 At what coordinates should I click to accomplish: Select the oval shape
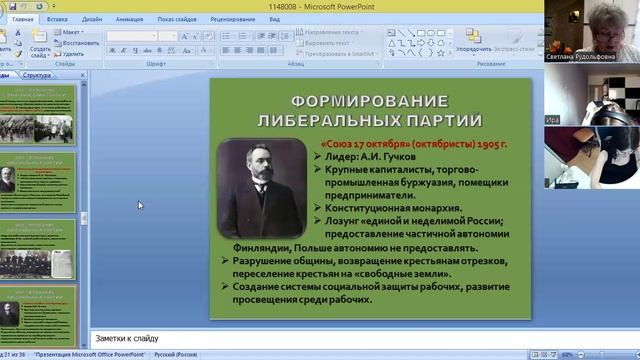[x=431, y=33]
